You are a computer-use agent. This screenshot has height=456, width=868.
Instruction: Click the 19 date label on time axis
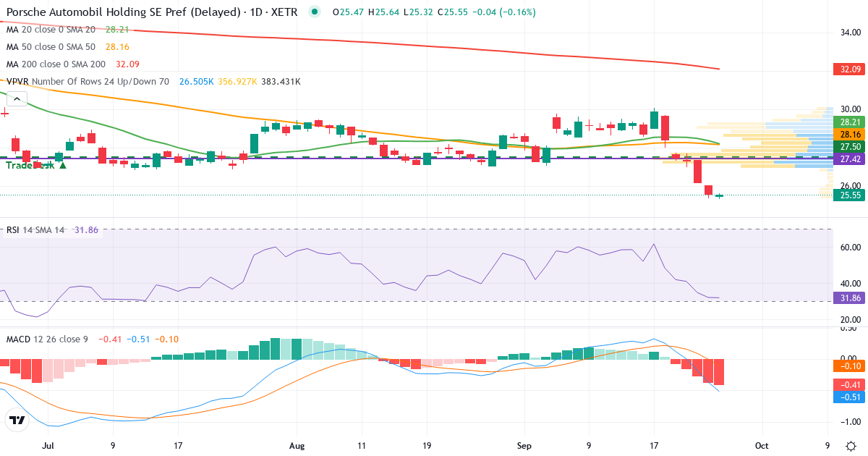[427, 446]
